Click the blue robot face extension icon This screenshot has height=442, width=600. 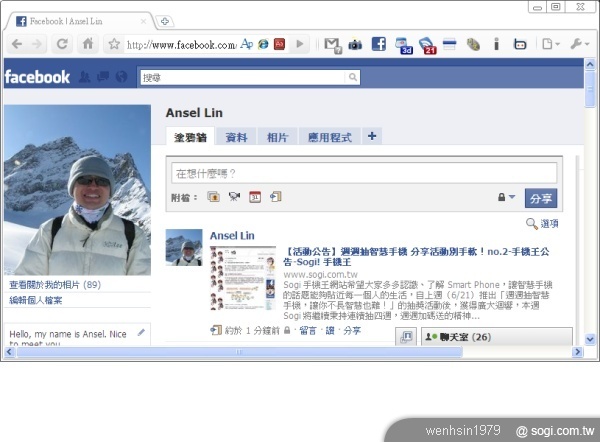tap(520, 44)
